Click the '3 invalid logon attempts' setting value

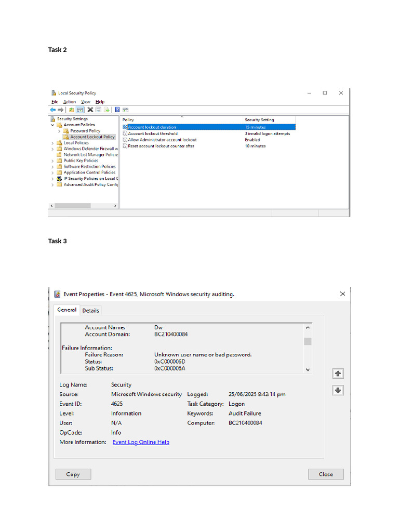pos(268,134)
